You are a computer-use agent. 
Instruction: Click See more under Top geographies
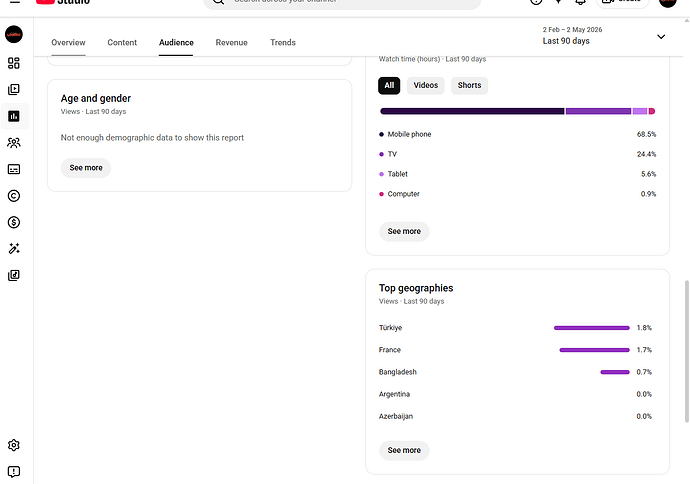(x=404, y=451)
